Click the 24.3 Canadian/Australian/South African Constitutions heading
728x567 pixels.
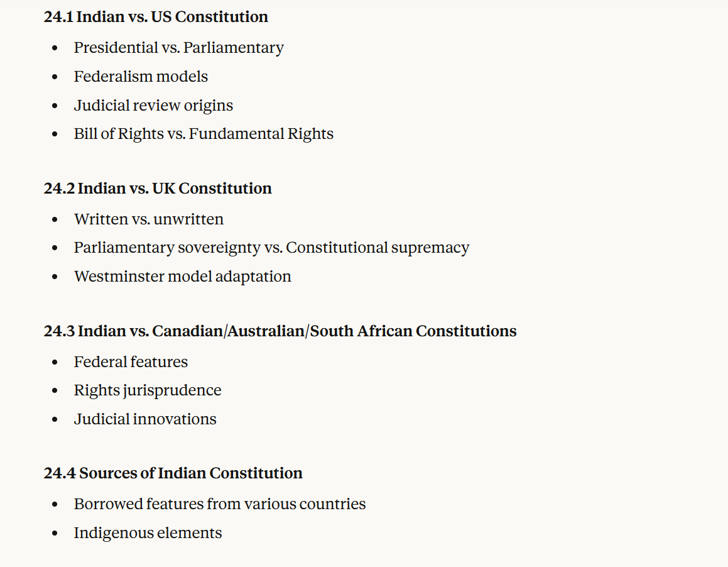(x=280, y=331)
